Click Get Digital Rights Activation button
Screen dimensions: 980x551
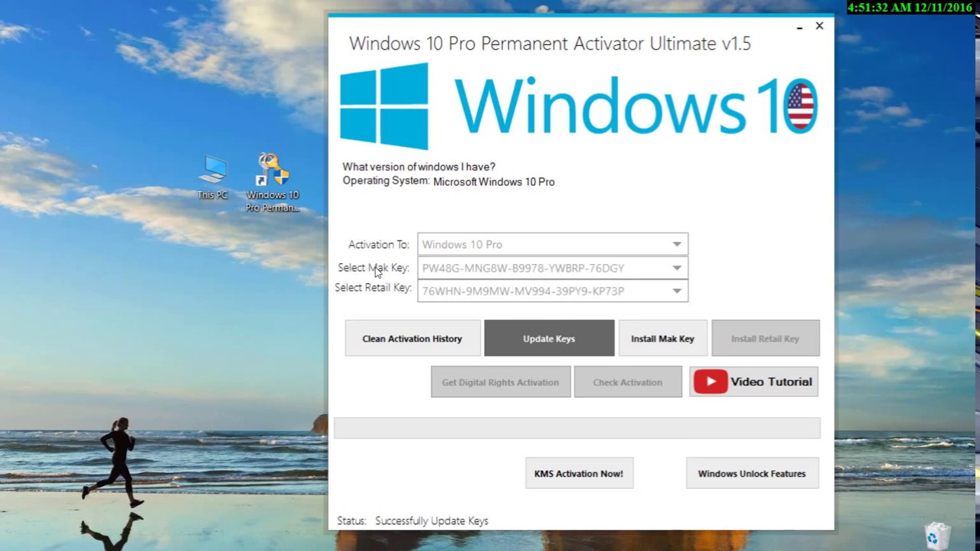click(x=501, y=382)
